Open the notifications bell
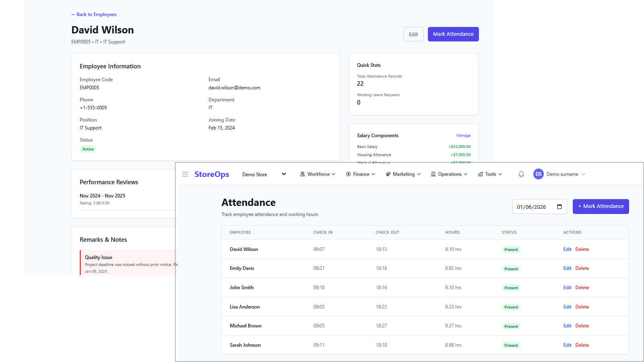 (521, 174)
